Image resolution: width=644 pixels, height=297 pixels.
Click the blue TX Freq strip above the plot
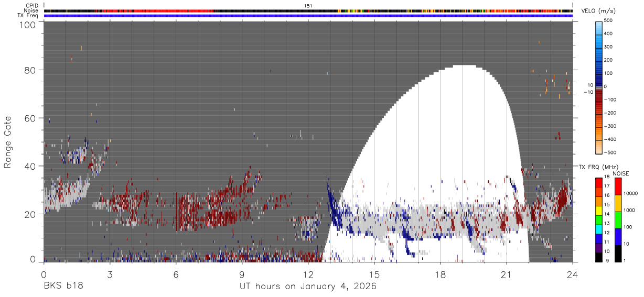point(308,16)
